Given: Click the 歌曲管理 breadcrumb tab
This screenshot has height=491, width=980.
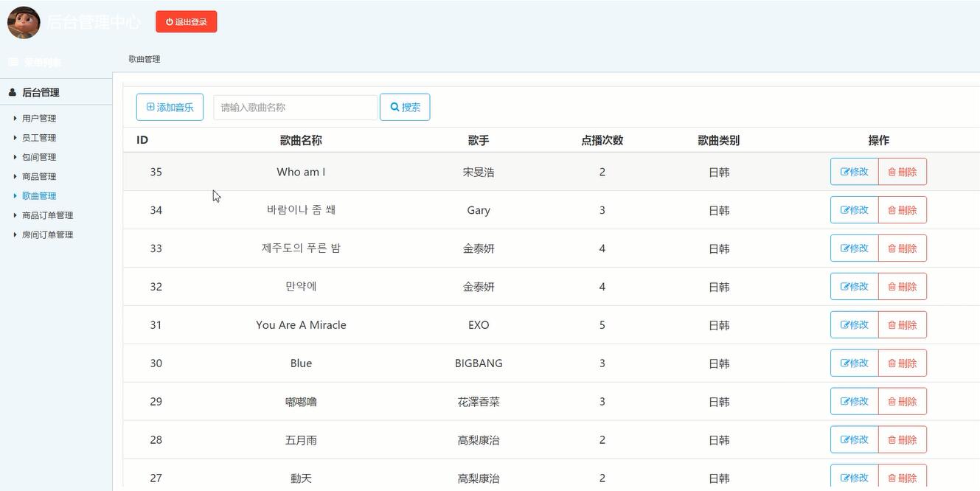Looking at the screenshot, I should click(x=145, y=59).
